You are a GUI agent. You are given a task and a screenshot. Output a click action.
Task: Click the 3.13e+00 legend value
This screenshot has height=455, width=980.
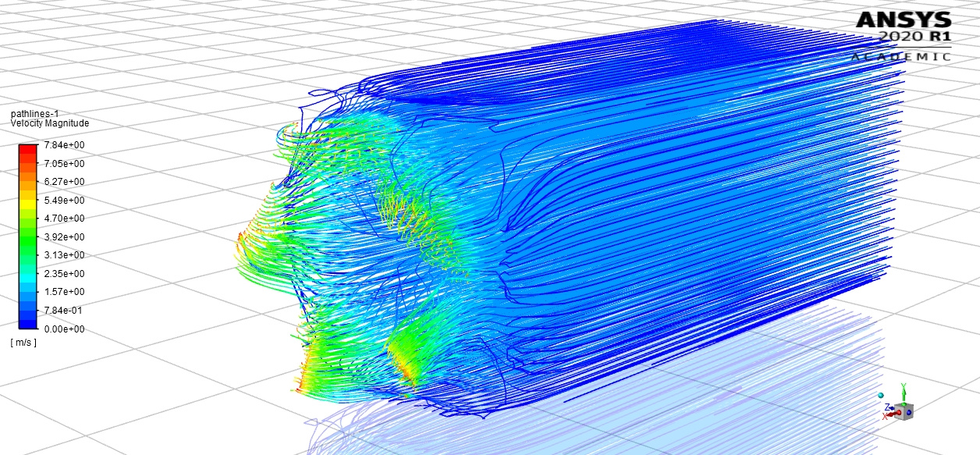coord(65,255)
